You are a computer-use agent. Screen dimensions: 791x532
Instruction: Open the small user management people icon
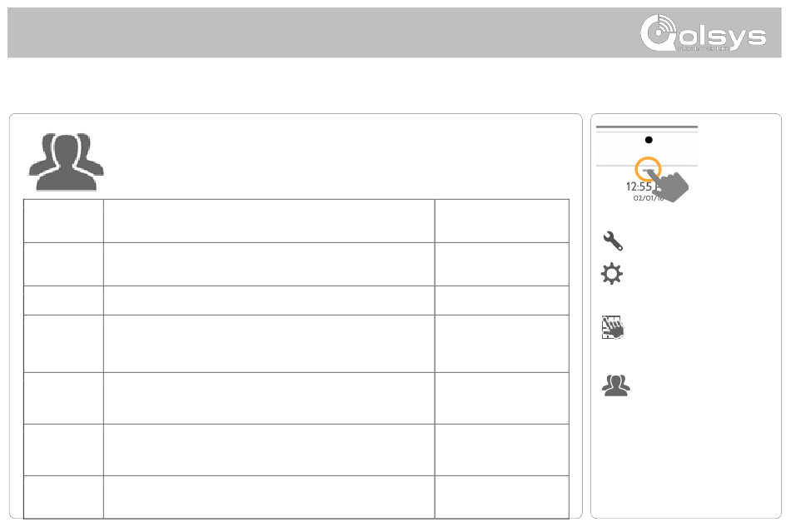click(x=616, y=385)
